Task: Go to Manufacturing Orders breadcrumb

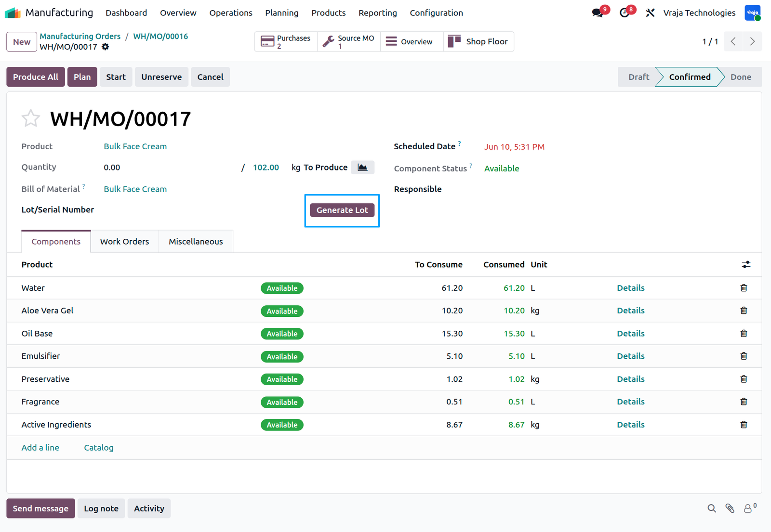Action: 80,36
